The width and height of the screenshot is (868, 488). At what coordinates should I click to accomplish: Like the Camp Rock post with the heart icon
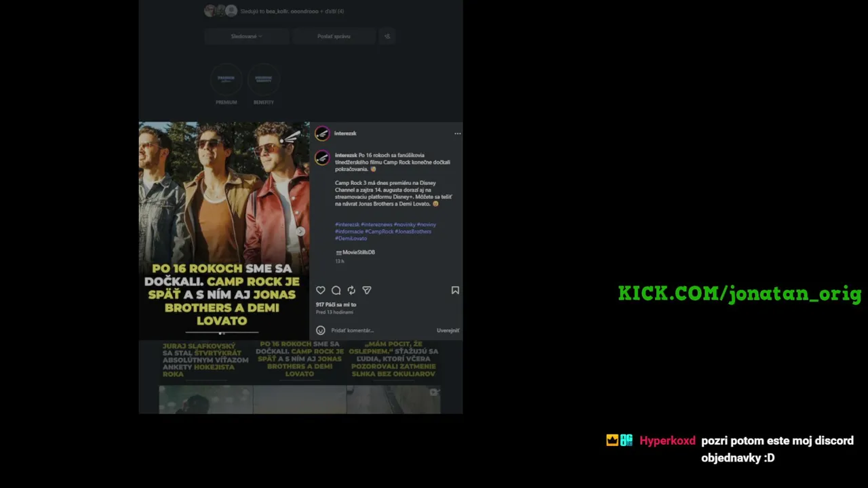point(321,290)
